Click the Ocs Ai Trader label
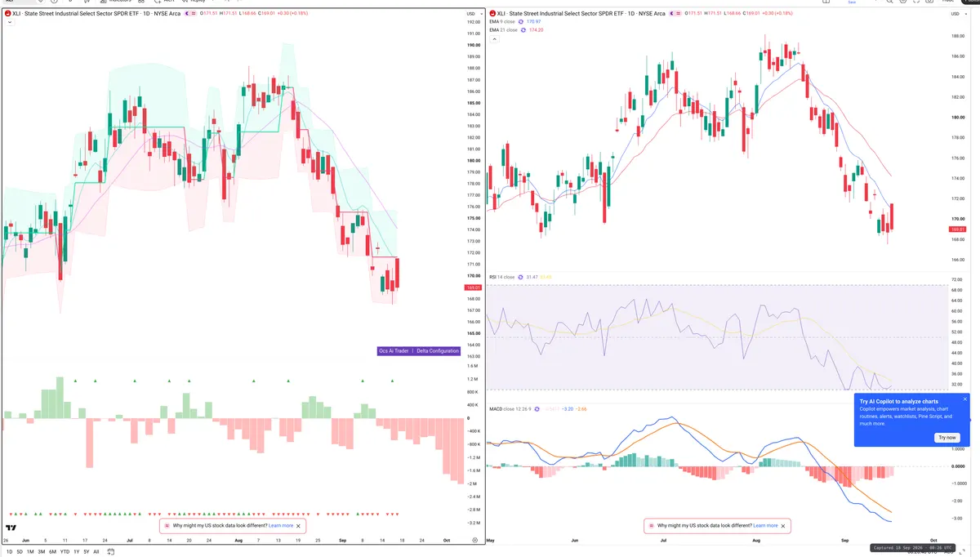 click(394, 350)
